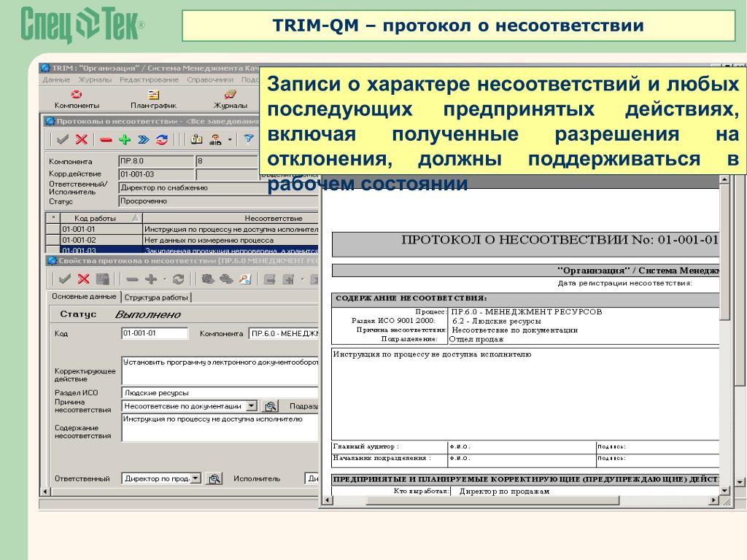Click the Корр.действие field showing 01-001-03

[156, 174]
